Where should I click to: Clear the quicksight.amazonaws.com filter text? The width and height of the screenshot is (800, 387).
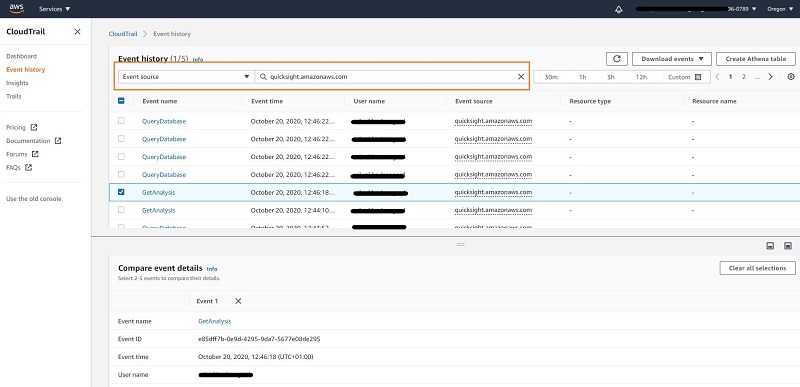[521, 76]
